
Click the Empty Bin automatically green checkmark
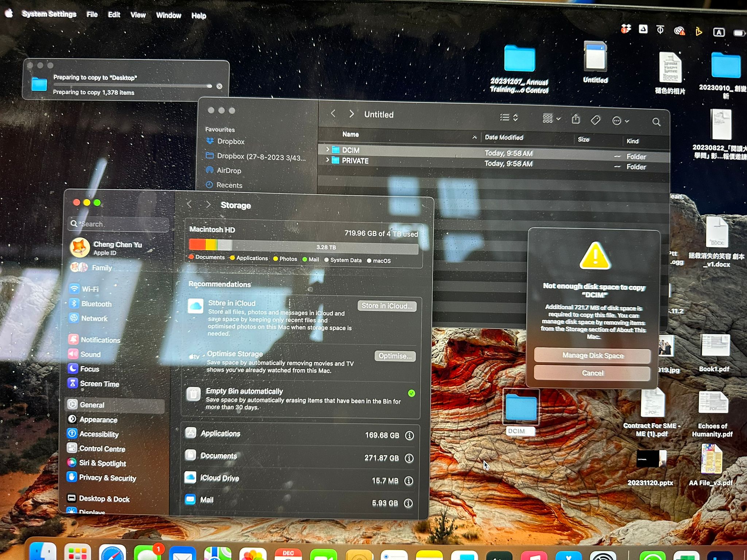click(x=411, y=393)
